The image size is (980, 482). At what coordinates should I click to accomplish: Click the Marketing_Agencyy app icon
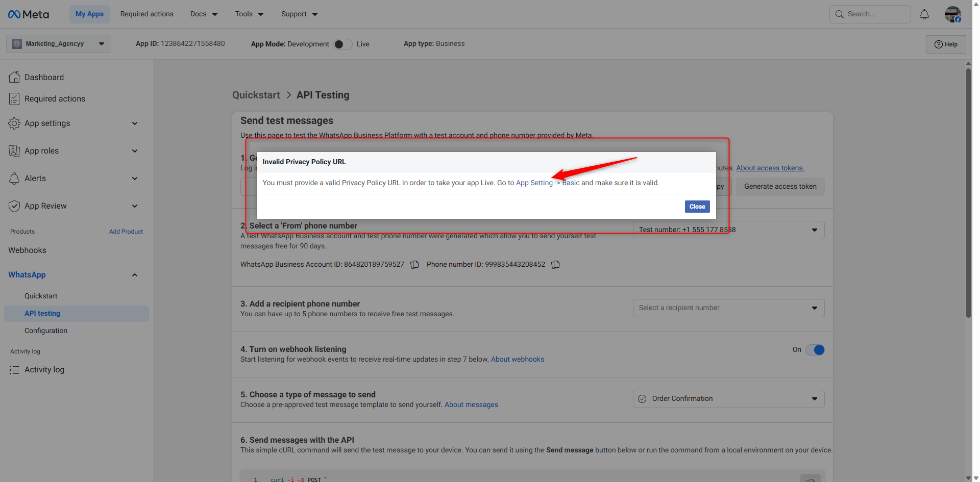pyautogui.click(x=17, y=44)
